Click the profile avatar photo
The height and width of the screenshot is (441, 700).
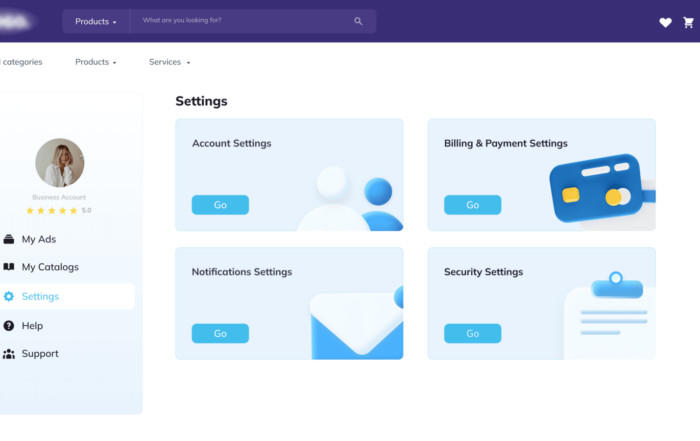[60, 163]
